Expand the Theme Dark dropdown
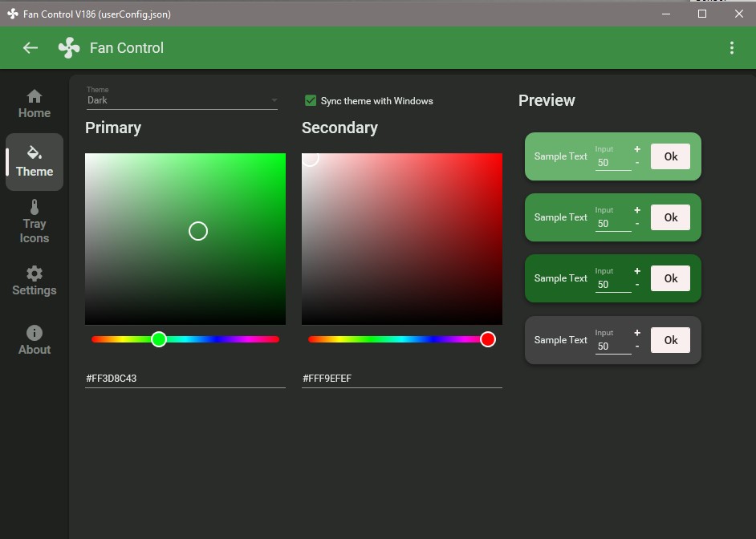The width and height of the screenshot is (756, 539). (x=181, y=100)
